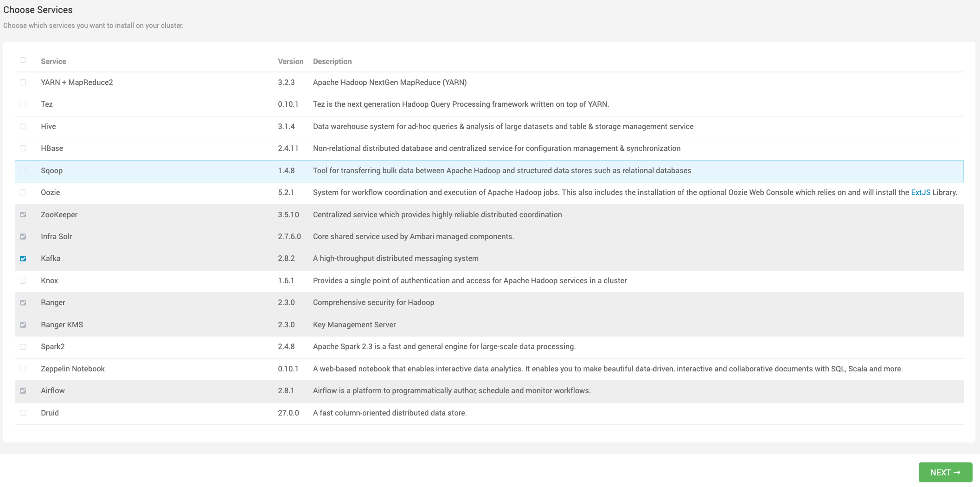Click the Airflow service name
The height and width of the screenshot is (487, 980).
[x=53, y=390]
